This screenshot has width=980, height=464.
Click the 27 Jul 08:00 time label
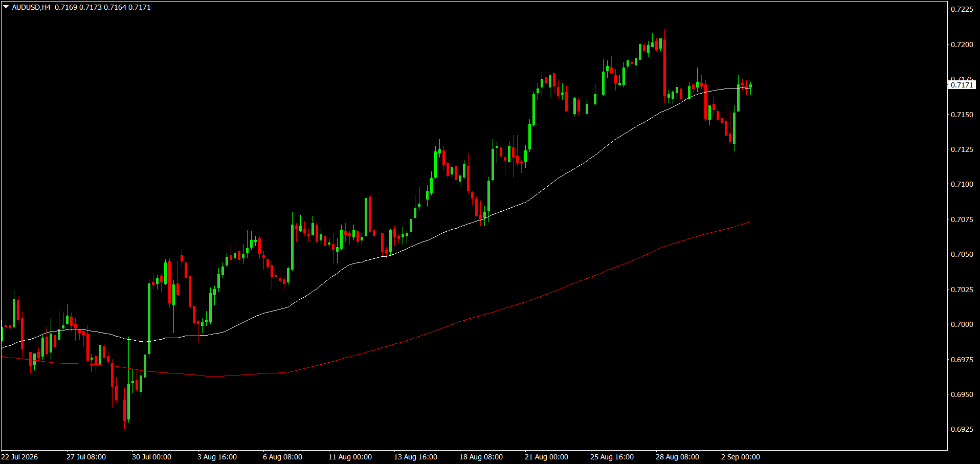(86, 457)
